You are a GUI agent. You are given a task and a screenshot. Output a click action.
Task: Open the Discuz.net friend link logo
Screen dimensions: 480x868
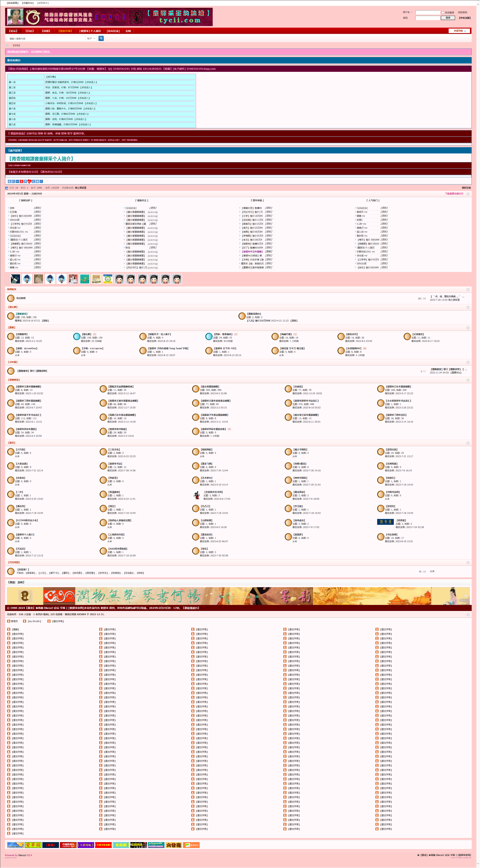15,845
